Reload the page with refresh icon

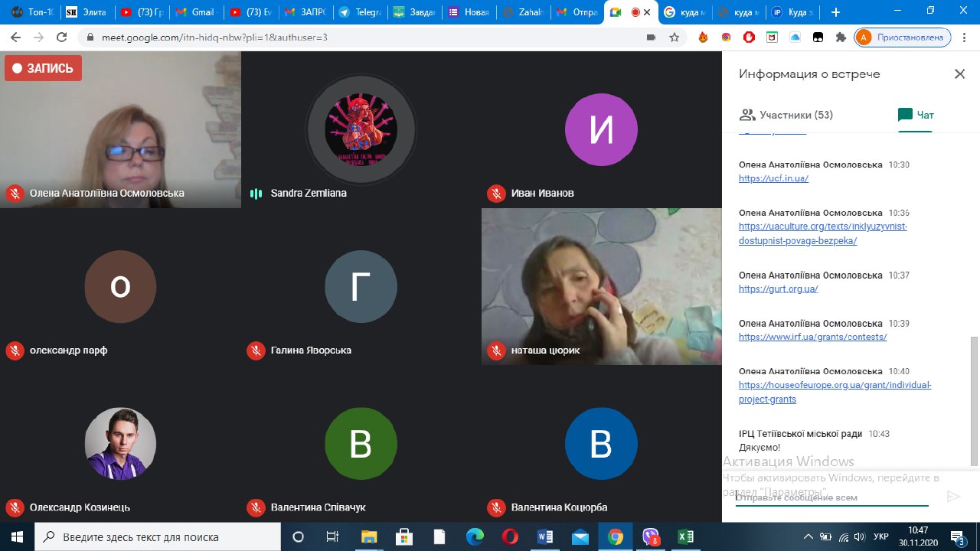pos(61,37)
